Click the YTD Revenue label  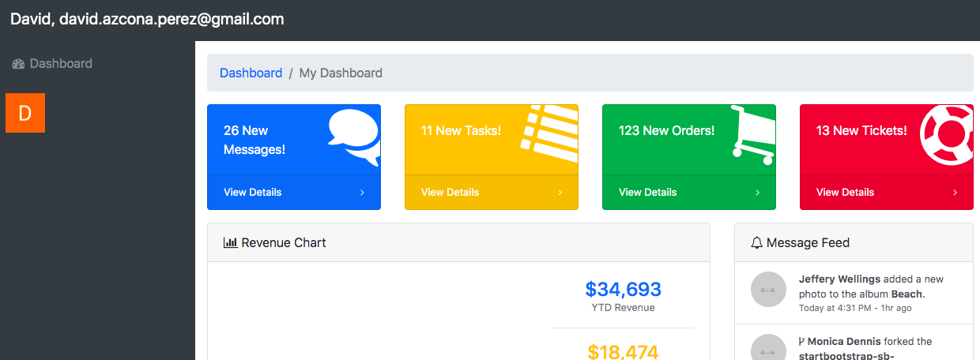[623, 308]
